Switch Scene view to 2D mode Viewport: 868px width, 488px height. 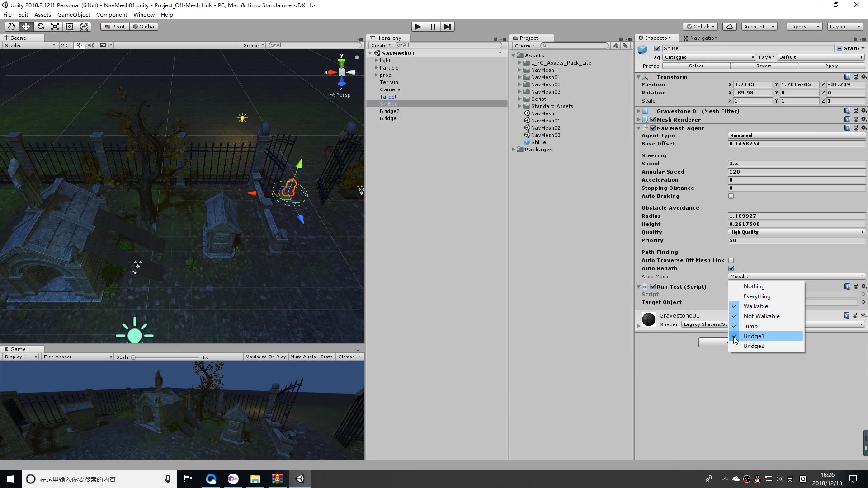[x=64, y=45]
